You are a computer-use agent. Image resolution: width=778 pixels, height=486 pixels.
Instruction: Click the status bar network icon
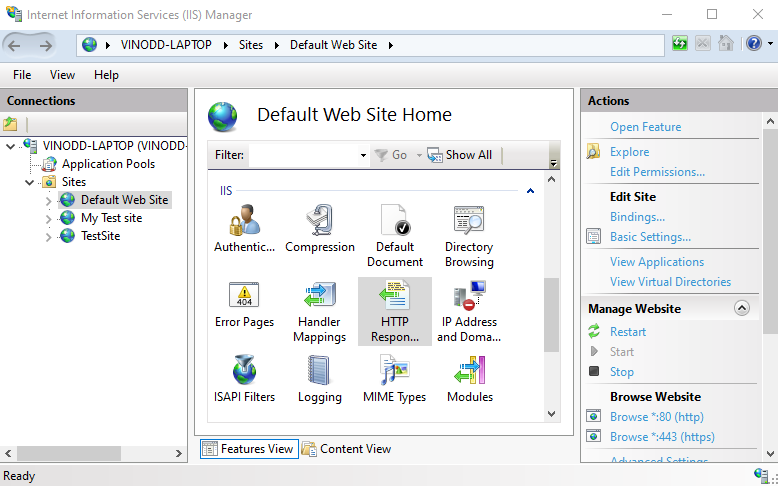point(761,476)
